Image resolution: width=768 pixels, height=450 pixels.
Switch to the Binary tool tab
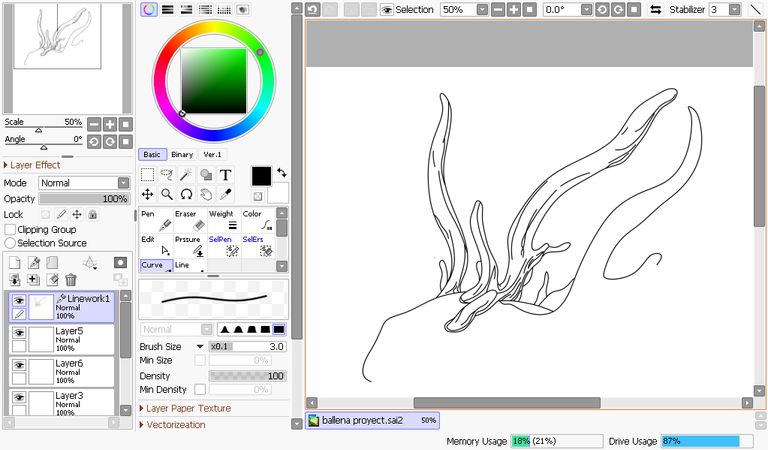182,154
